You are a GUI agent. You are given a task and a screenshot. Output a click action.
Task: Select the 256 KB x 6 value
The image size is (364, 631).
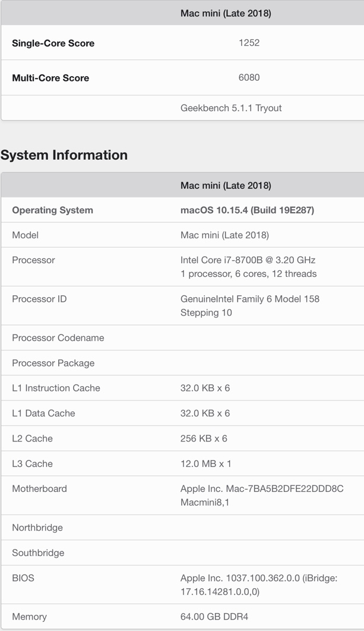[204, 438]
